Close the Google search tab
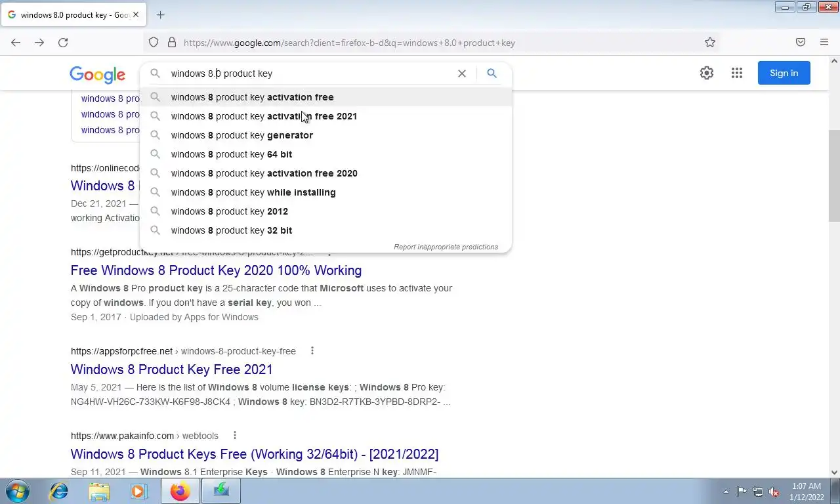 coord(136,14)
